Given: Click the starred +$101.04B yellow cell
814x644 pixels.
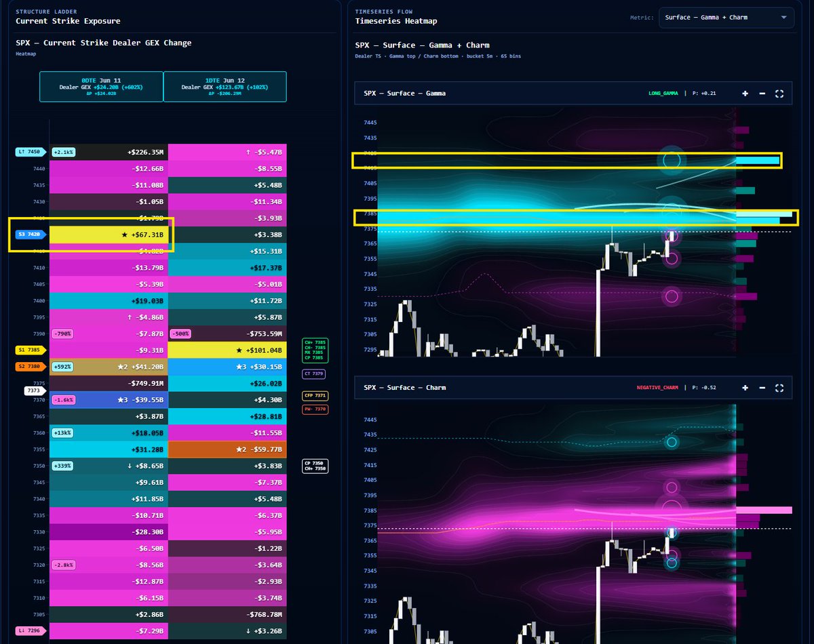Looking at the screenshot, I should click(227, 350).
